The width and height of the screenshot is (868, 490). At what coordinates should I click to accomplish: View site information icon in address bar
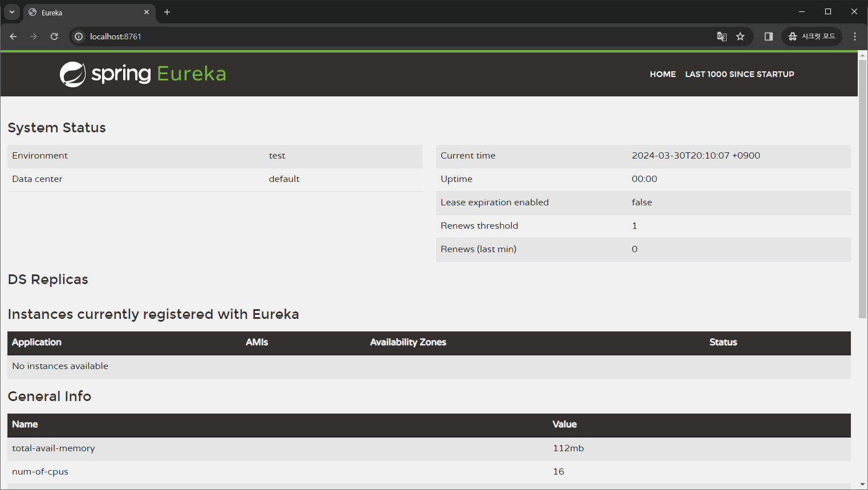(79, 37)
